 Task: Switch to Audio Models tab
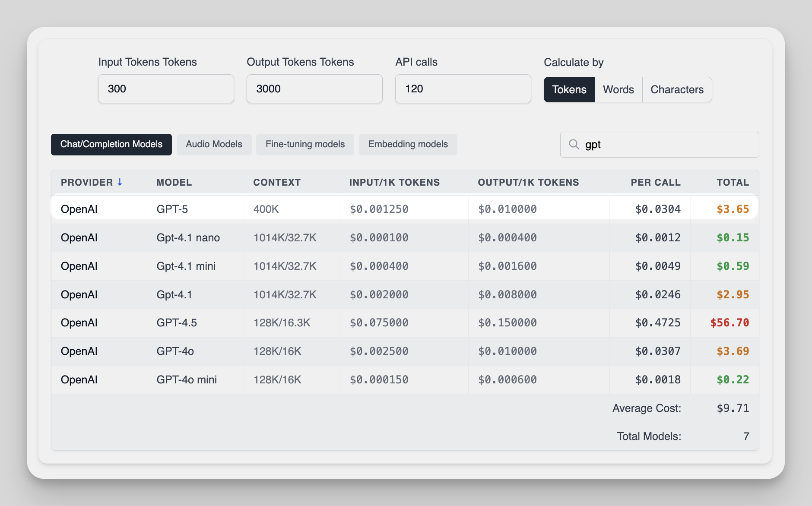214,144
